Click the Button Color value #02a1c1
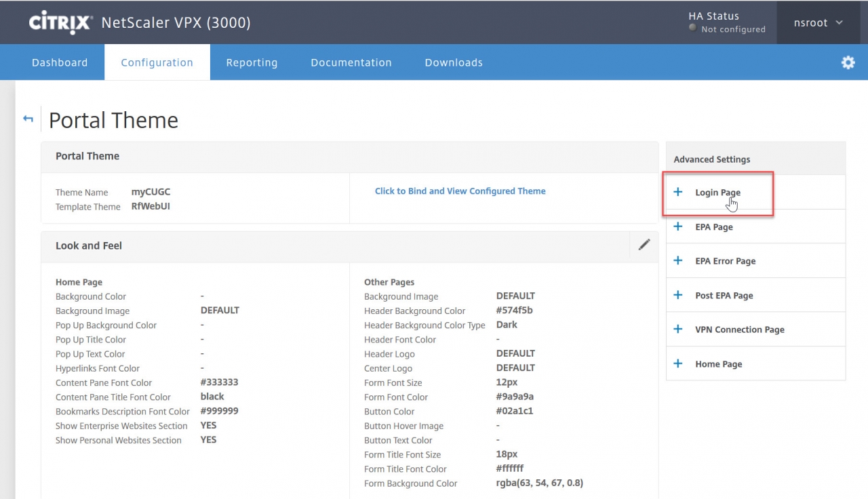Screen dimensions: 868x499 (x=514, y=411)
